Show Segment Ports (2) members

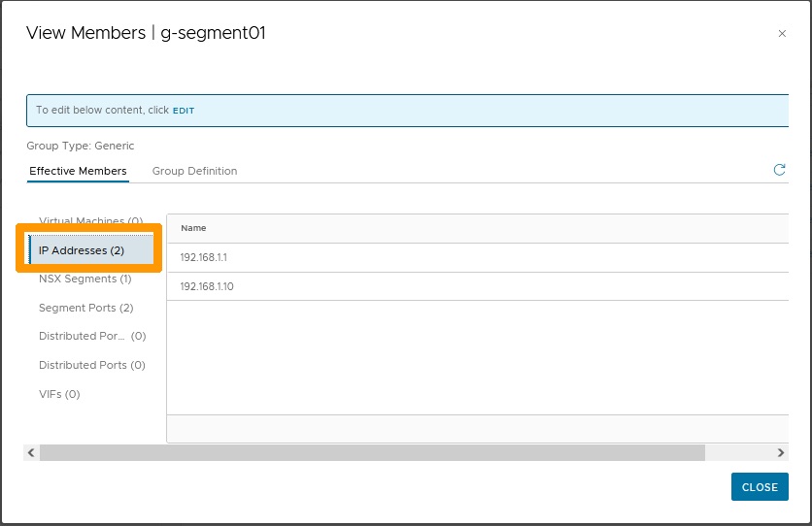[86, 308]
